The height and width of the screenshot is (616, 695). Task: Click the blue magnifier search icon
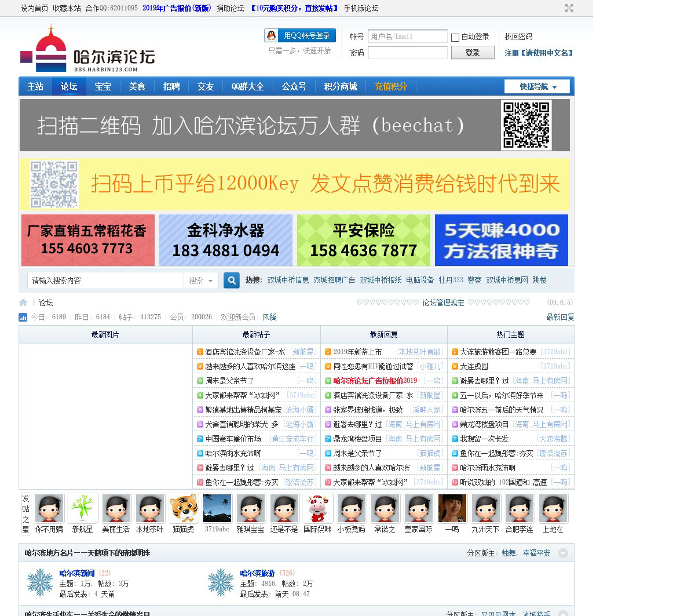point(232,280)
